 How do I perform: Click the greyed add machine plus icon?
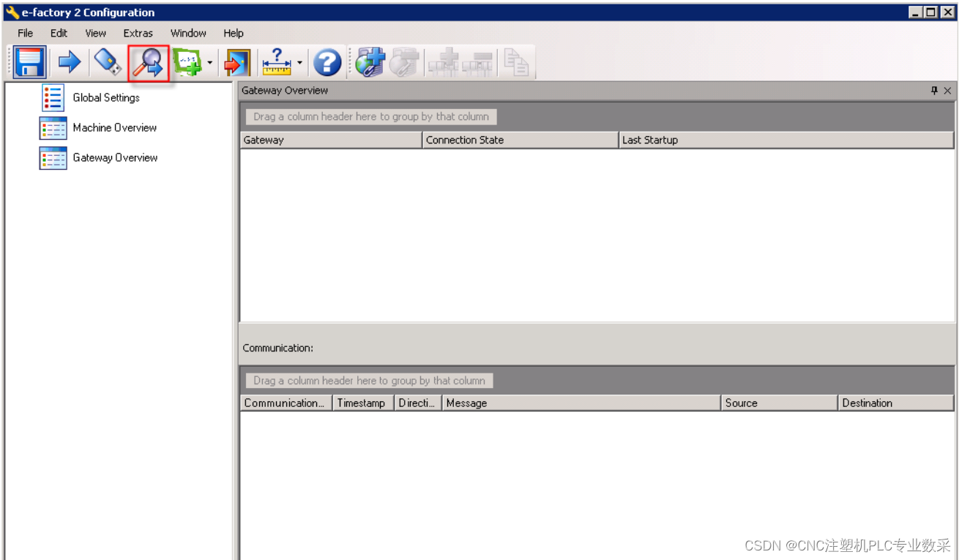444,63
